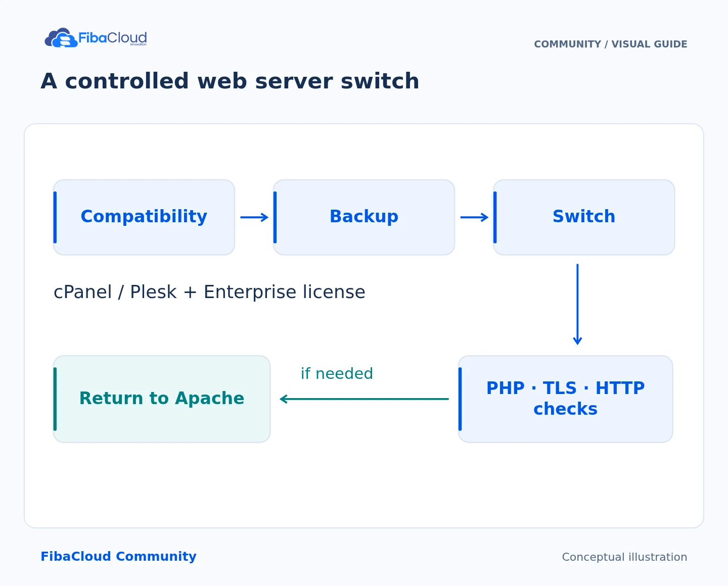Click the FibaCloud logo
The image size is (728, 586).
pos(96,38)
